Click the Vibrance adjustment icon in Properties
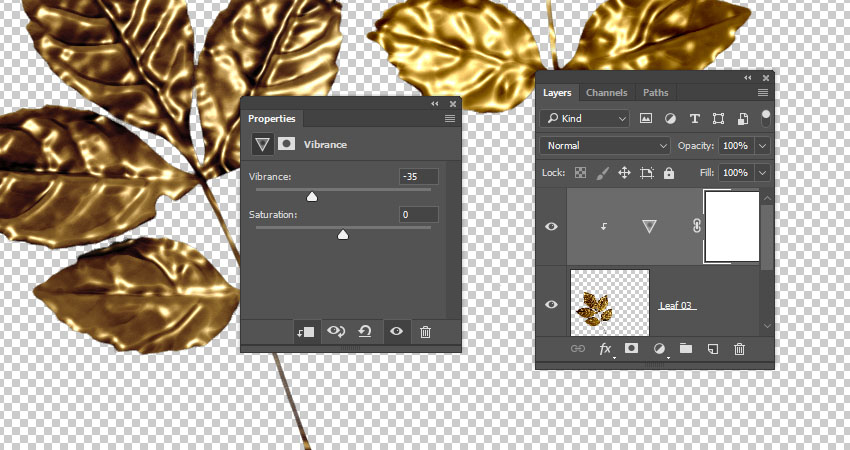The height and width of the screenshot is (450, 850). coord(262,144)
